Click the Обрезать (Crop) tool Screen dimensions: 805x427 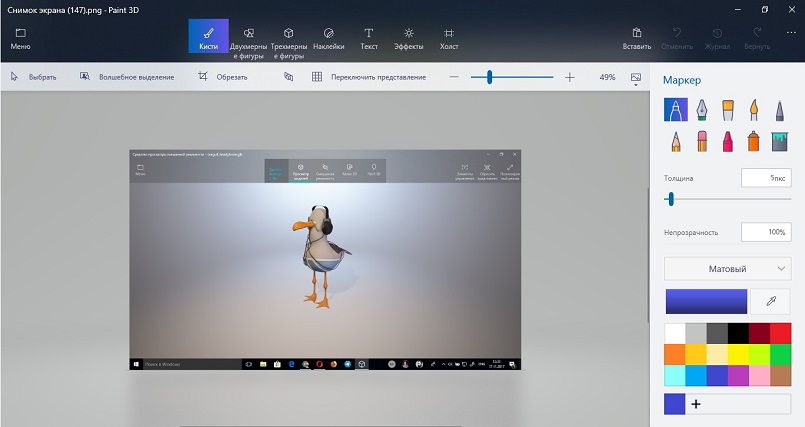click(223, 77)
